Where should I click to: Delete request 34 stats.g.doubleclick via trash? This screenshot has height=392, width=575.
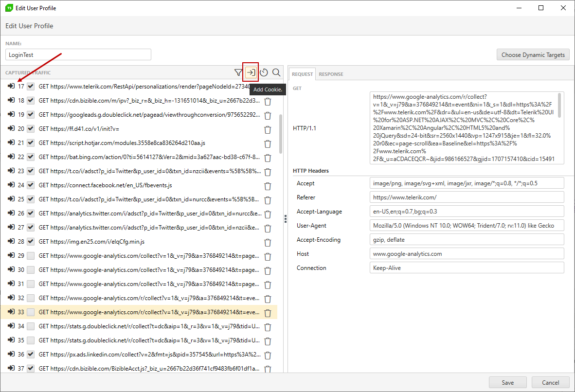[x=268, y=327]
